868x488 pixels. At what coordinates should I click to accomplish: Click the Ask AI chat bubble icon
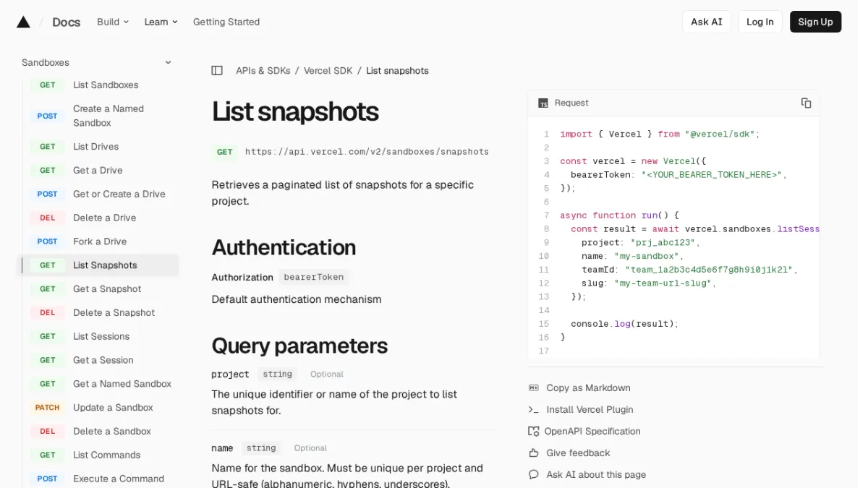click(x=534, y=475)
